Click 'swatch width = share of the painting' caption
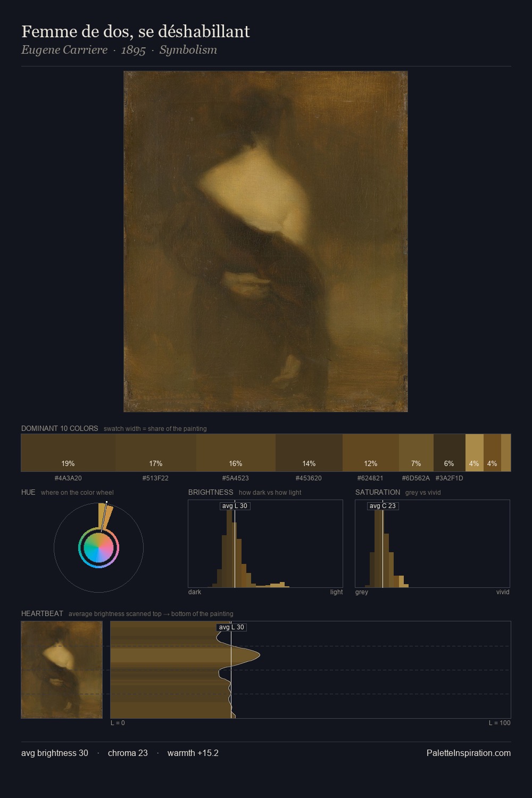This screenshot has width=532, height=798. pos(155,429)
